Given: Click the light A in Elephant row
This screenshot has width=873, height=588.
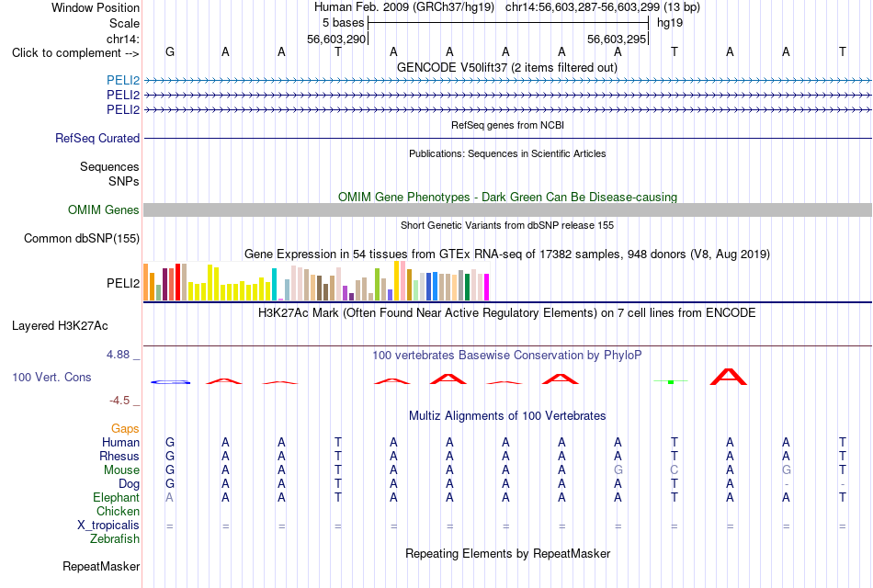Looking at the screenshot, I should (169, 497).
